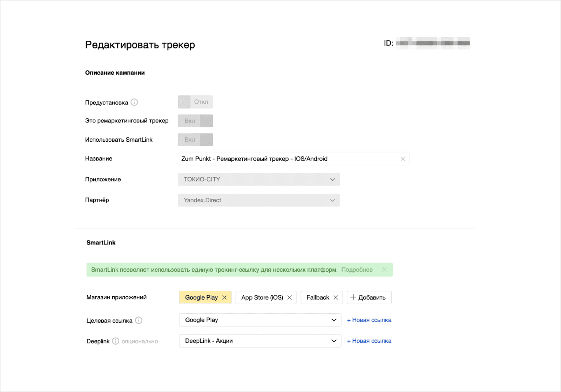
Task: Remove the App Store (iOS) tag
Action: [290, 298]
